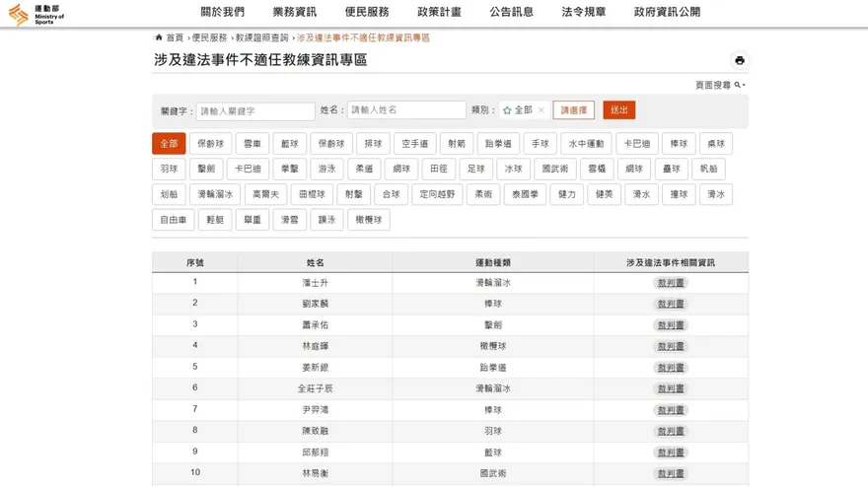
Task: Filter by 橄欖球 category button
Action: coord(369,220)
